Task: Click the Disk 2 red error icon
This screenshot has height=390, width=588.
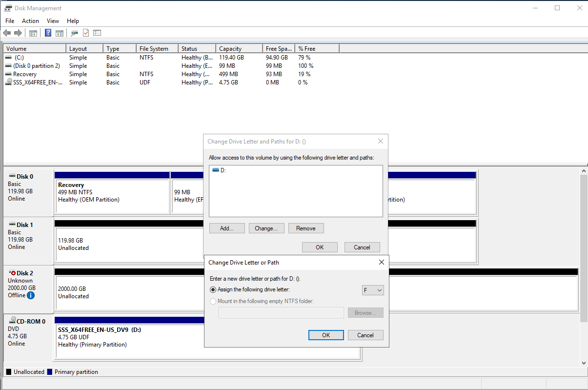Action: (x=12, y=273)
